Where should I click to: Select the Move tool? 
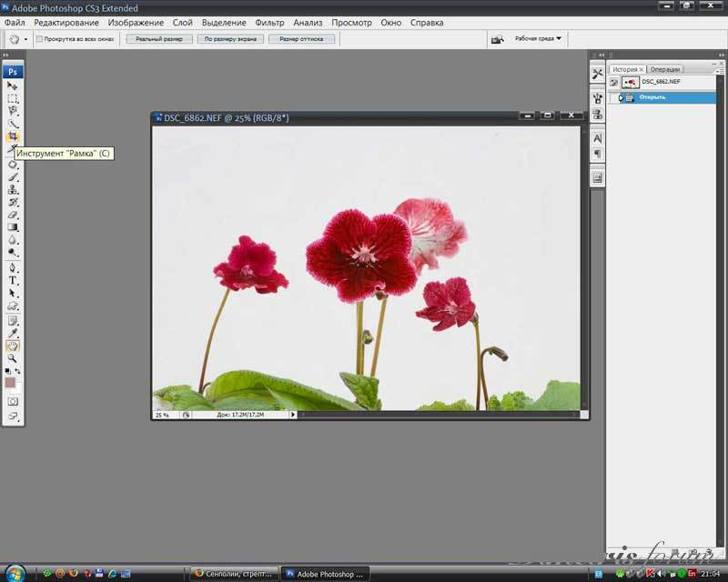click(13, 85)
